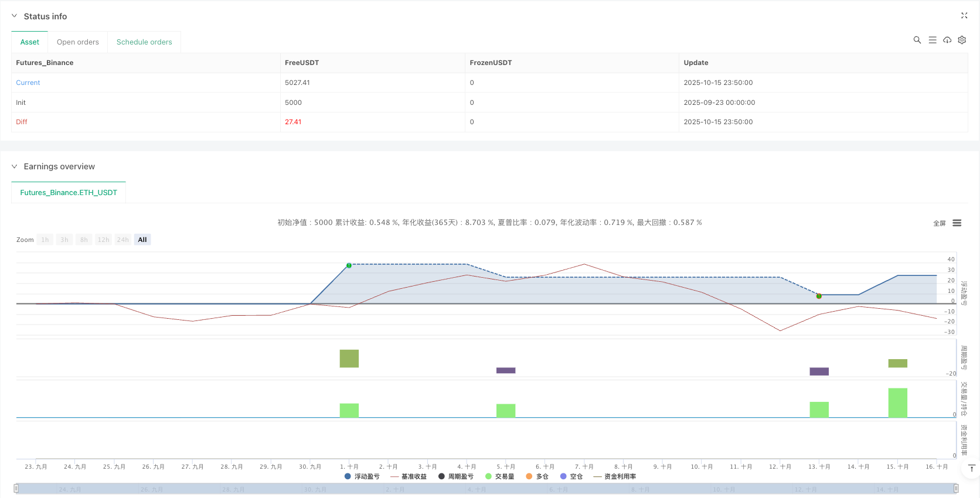Image resolution: width=980 pixels, height=498 pixels.
Task: Select the 24h zoom range
Action: point(122,240)
